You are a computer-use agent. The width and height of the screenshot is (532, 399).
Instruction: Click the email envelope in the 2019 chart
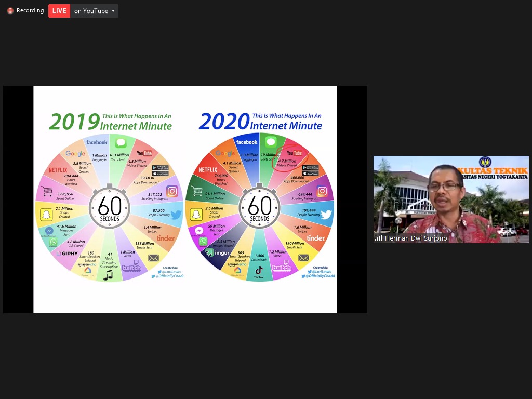click(153, 258)
